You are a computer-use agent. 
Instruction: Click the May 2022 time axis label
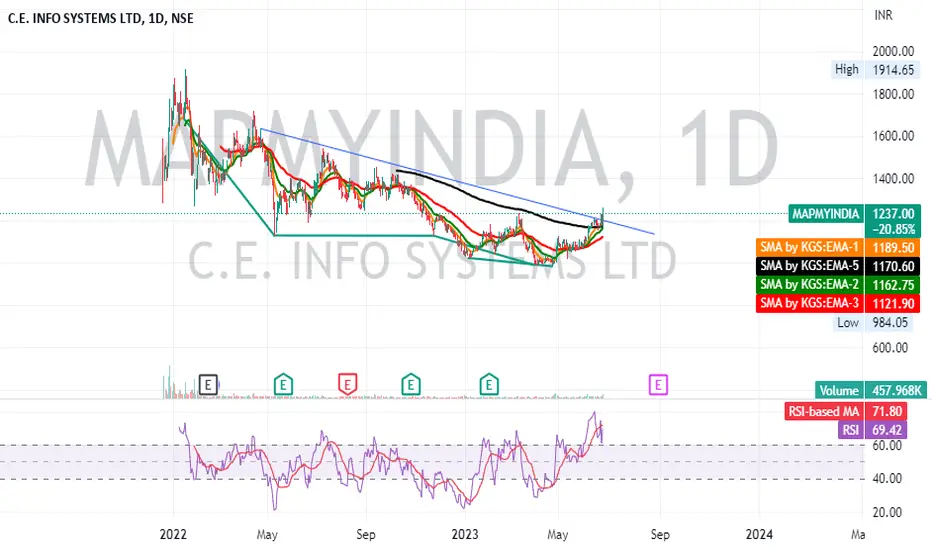click(267, 535)
